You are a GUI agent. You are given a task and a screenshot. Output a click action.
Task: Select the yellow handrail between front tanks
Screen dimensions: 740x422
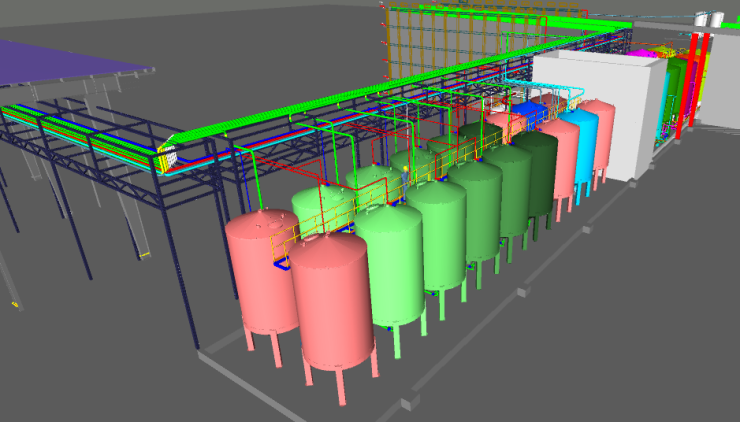click(x=290, y=237)
